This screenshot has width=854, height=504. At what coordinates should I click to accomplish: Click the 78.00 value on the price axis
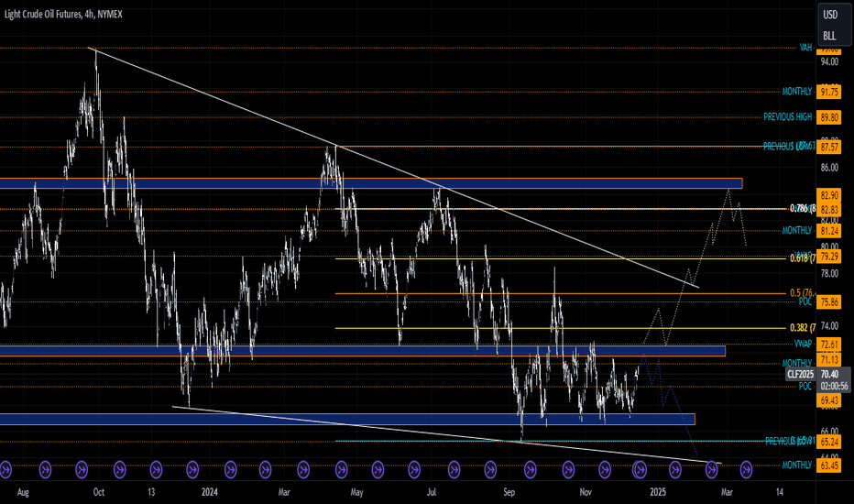[829, 273]
